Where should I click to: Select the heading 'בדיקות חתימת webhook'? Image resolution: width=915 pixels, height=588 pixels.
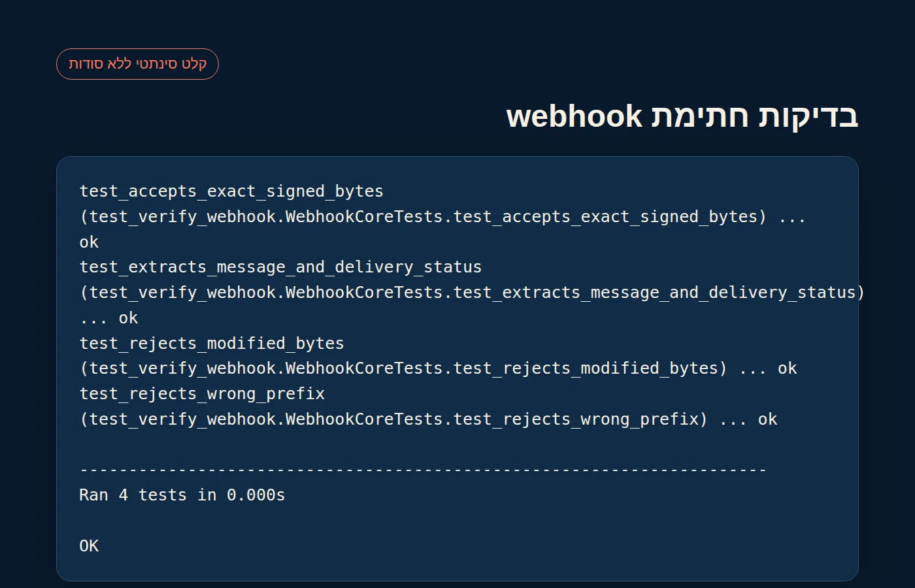coord(682,116)
